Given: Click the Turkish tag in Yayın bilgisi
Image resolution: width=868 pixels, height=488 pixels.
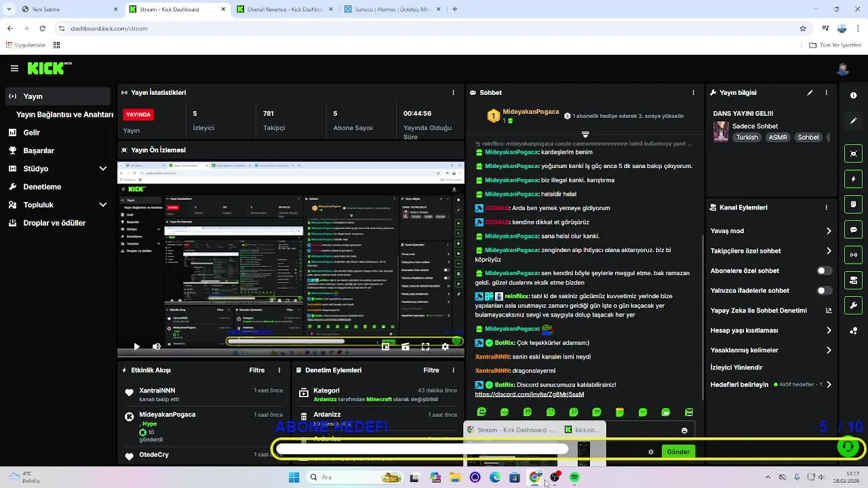Looking at the screenshot, I should pos(747,137).
